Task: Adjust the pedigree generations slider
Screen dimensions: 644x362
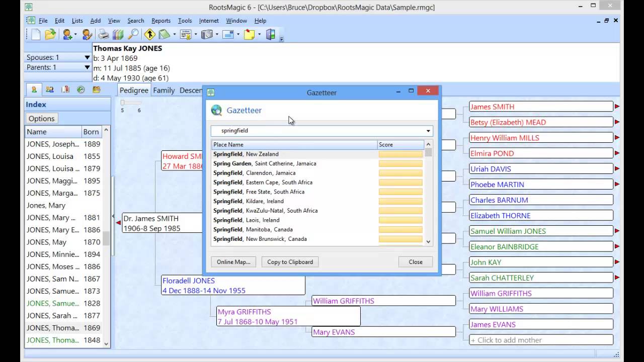Action: (130, 103)
